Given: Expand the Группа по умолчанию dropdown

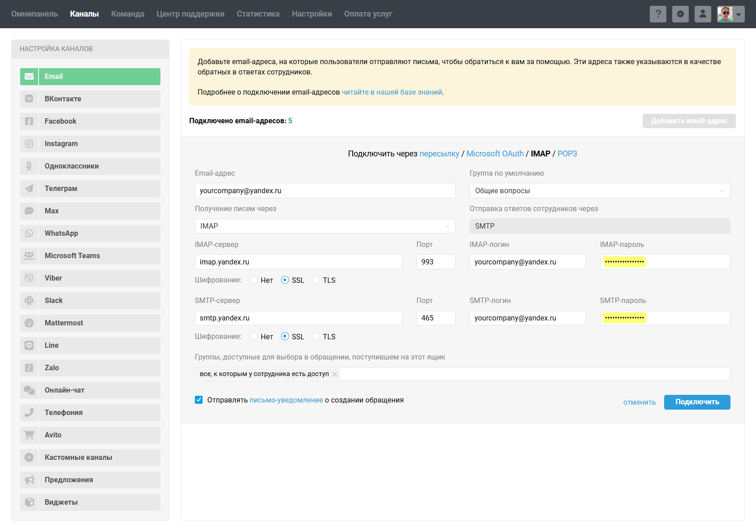Looking at the screenshot, I should pyautogui.click(x=600, y=190).
